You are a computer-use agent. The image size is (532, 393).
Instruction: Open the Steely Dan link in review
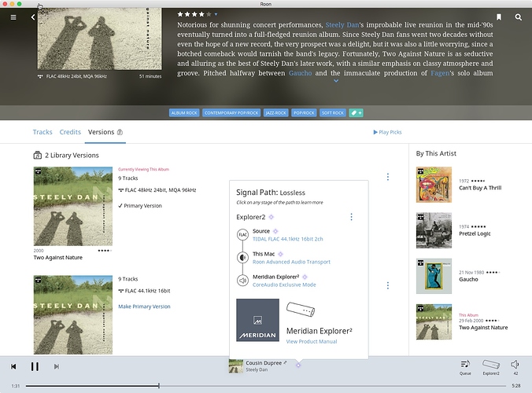click(342, 24)
